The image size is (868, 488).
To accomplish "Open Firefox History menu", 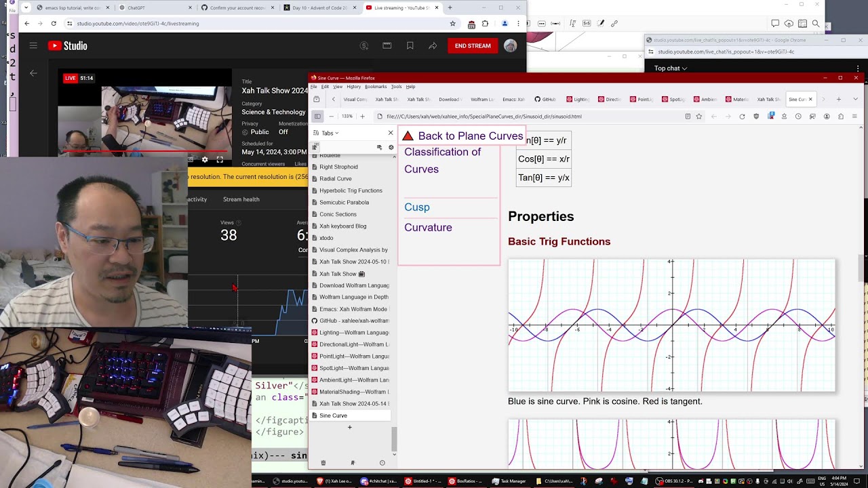I will tap(353, 87).
